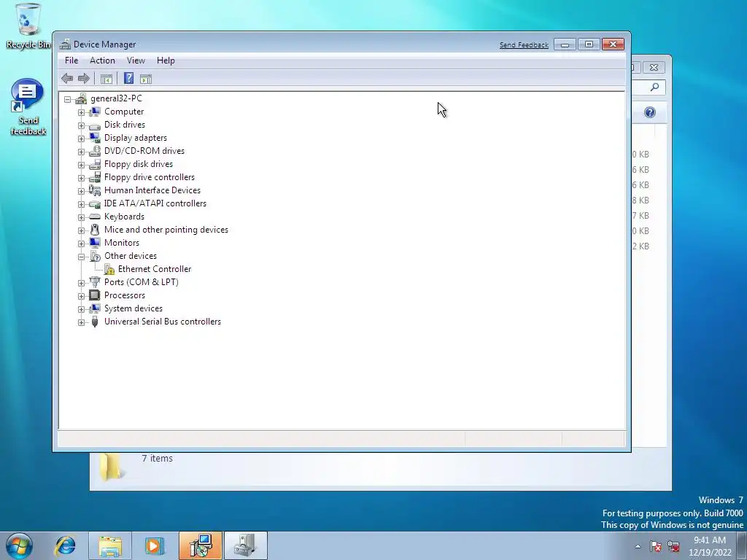Toggle the console tree toolbar icon

pos(107,79)
